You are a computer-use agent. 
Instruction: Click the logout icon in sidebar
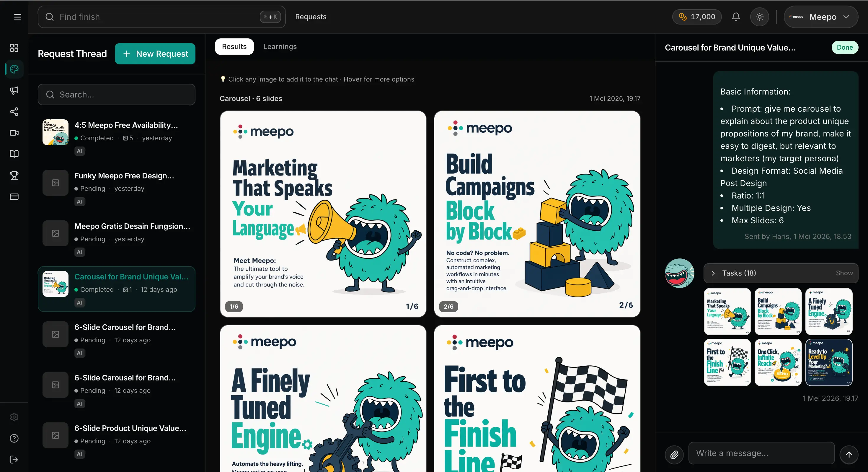click(14, 460)
